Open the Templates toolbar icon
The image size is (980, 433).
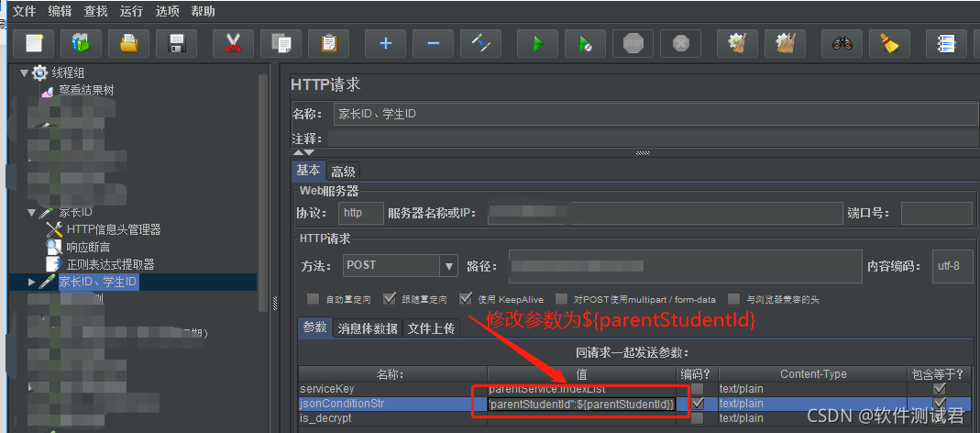tap(82, 44)
